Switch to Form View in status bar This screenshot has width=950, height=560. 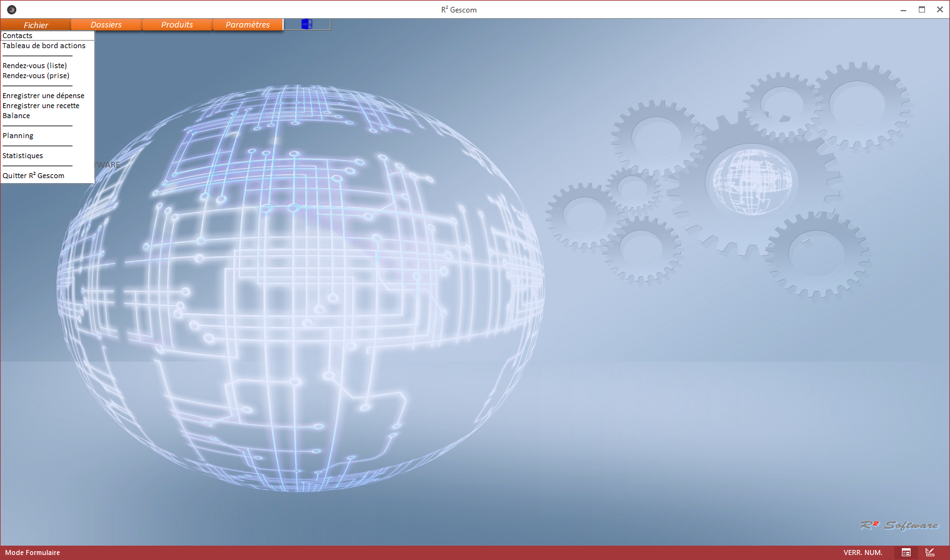pos(906,552)
